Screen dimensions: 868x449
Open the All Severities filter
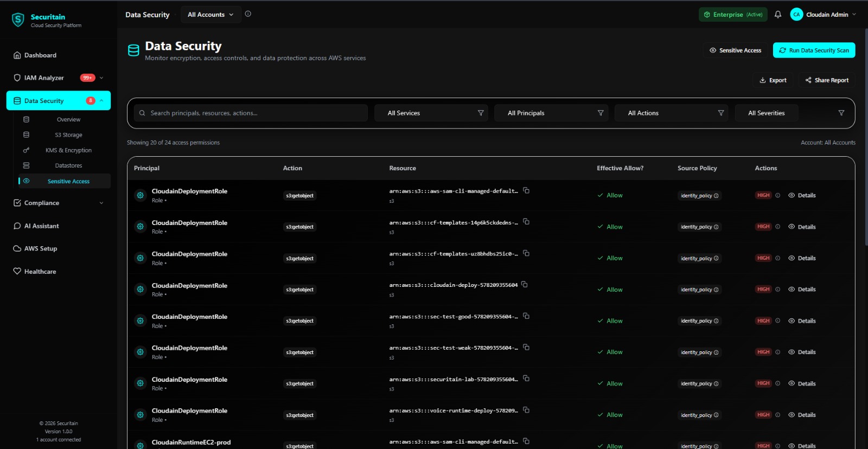tap(766, 113)
